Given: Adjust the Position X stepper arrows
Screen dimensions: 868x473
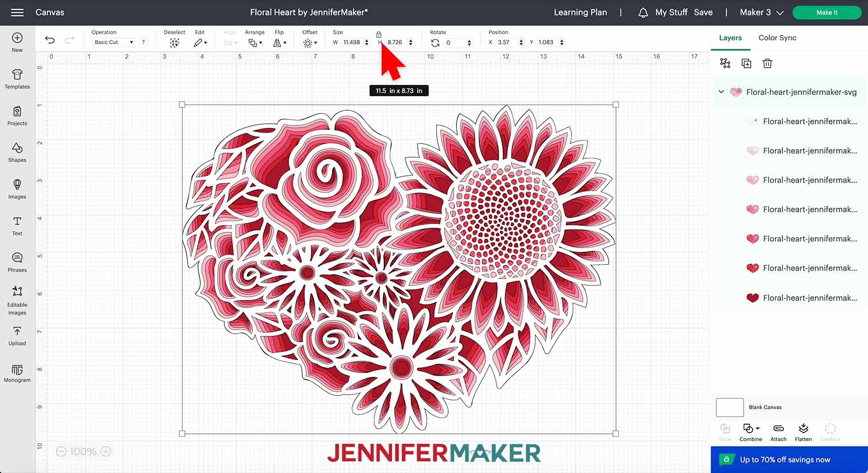Looking at the screenshot, I should 521,42.
